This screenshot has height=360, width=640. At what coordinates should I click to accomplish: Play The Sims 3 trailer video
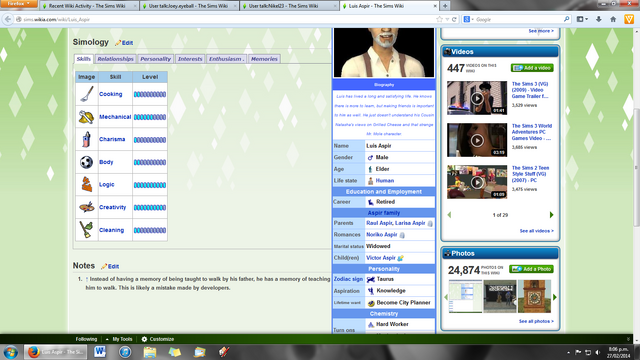pos(477,98)
